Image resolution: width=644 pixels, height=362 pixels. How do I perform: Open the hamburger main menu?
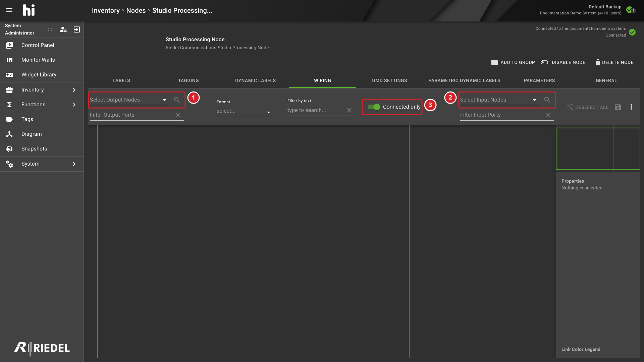click(x=9, y=10)
